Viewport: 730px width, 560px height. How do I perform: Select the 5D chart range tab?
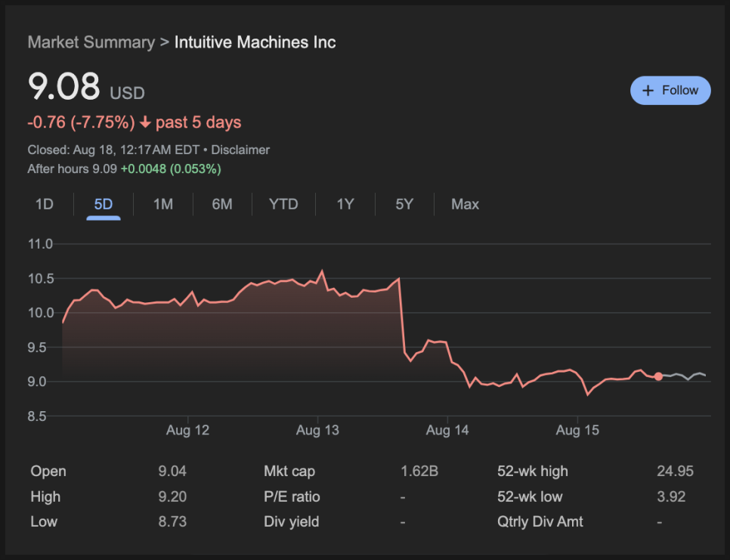pyautogui.click(x=104, y=204)
